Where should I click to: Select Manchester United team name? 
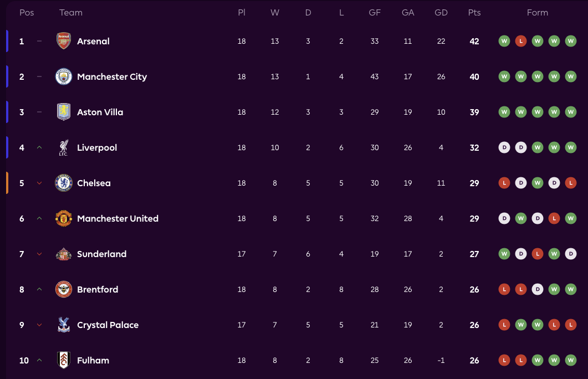pyautogui.click(x=117, y=218)
